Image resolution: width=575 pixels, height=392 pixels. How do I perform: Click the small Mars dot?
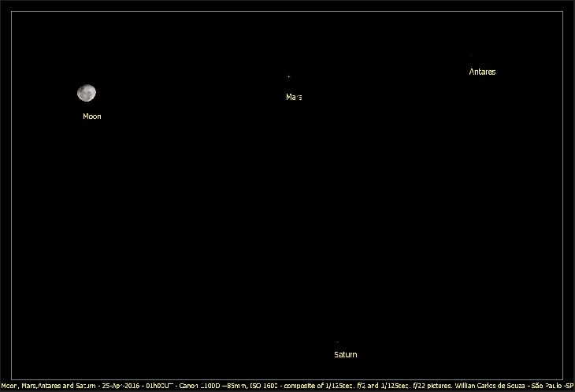coord(288,77)
